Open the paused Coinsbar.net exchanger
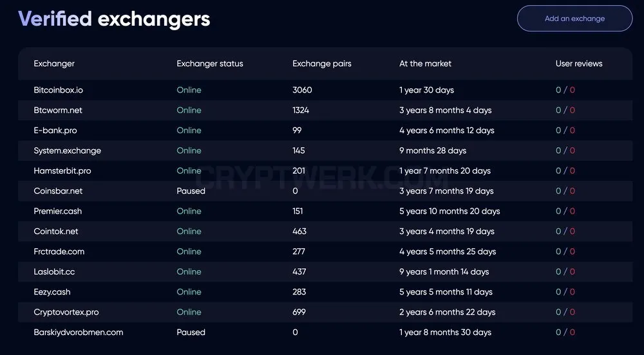The width and height of the screenshot is (644, 355). 58,191
